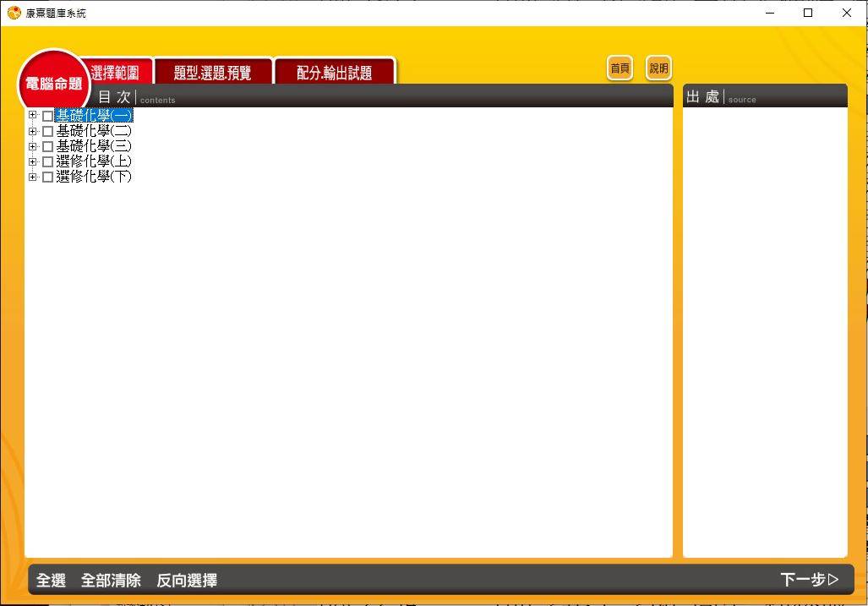This screenshot has height=606, width=868.
Task: Check the 選修化學(下) checkbox
Action: click(47, 177)
